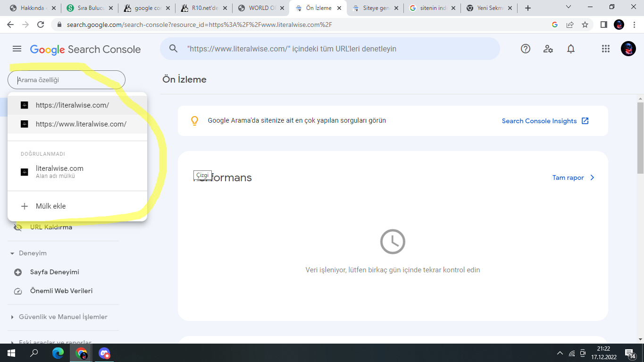644x362 pixels.
Task: Click the Önemli Web Verileri gauge icon
Action: (x=18, y=291)
